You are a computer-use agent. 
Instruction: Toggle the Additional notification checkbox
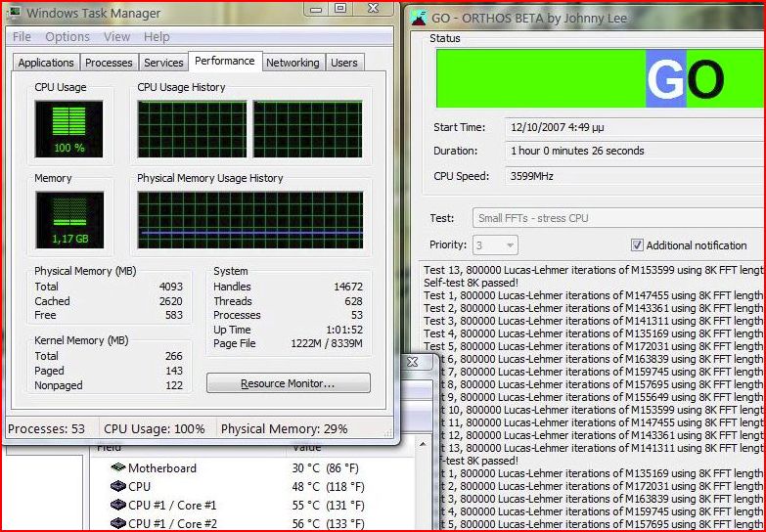click(x=637, y=244)
